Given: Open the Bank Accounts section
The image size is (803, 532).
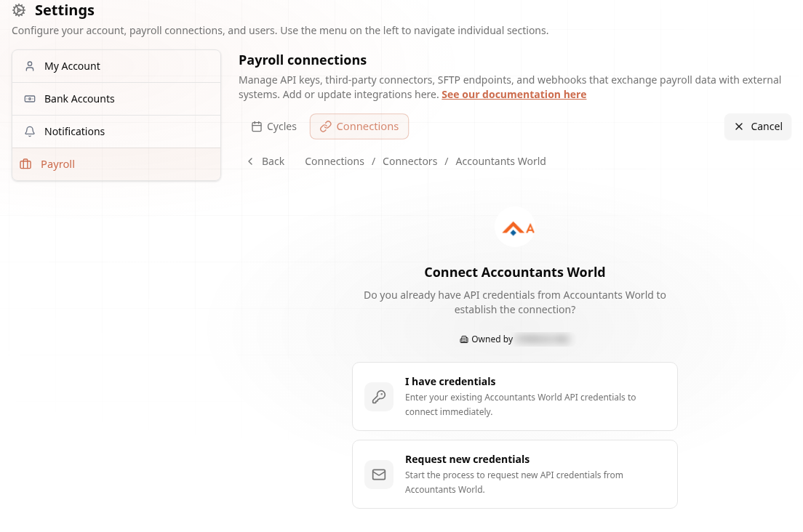Looking at the screenshot, I should (x=116, y=99).
